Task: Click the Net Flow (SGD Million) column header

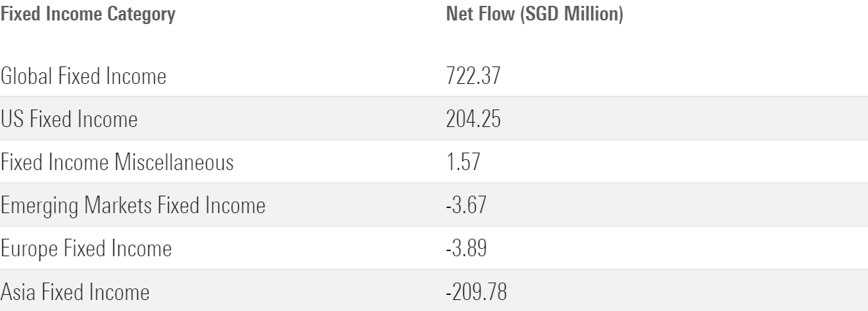Action: (x=533, y=15)
